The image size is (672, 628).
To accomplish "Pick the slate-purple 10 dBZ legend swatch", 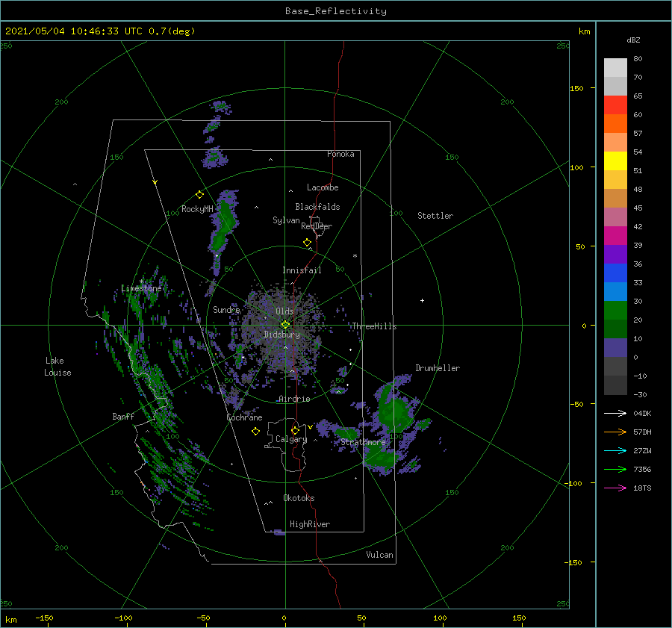I will click(x=615, y=347).
